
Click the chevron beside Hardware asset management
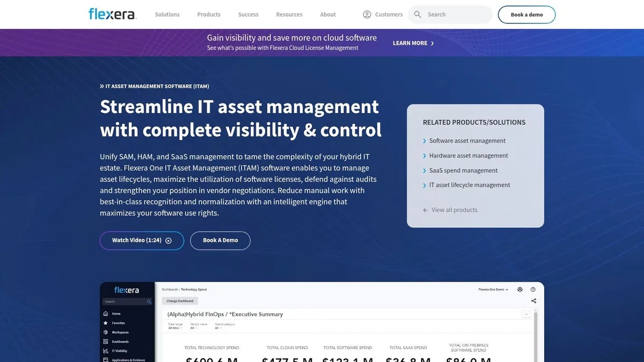click(x=425, y=156)
